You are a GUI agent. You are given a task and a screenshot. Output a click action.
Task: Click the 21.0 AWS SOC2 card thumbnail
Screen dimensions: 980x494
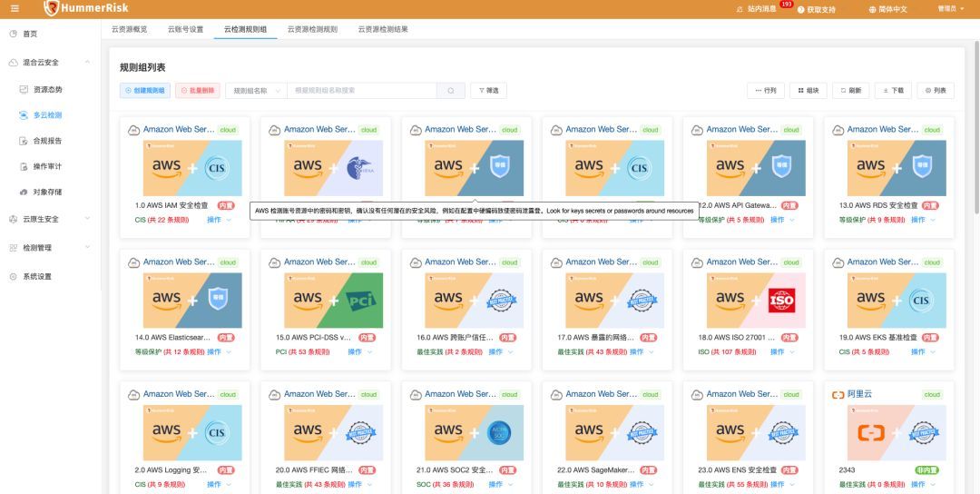pyautogui.click(x=475, y=433)
